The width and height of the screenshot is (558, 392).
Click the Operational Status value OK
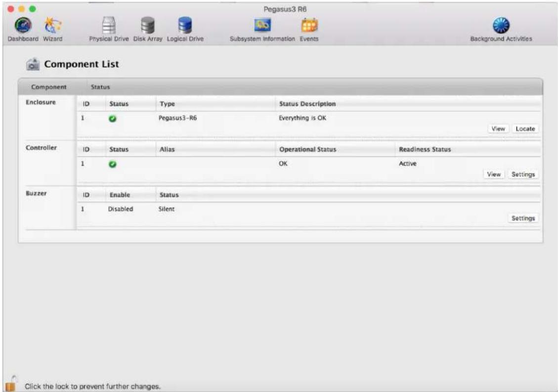(283, 164)
